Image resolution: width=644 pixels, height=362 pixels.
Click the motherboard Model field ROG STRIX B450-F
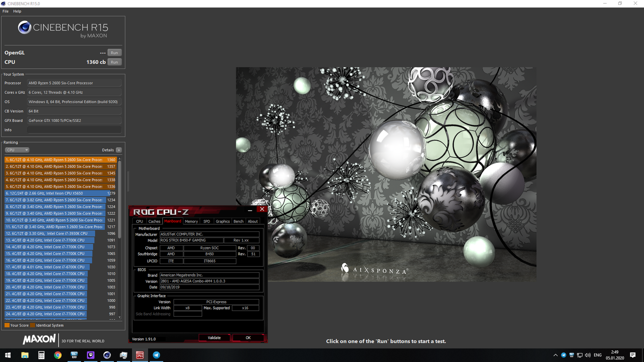click(x=192, y=240)
